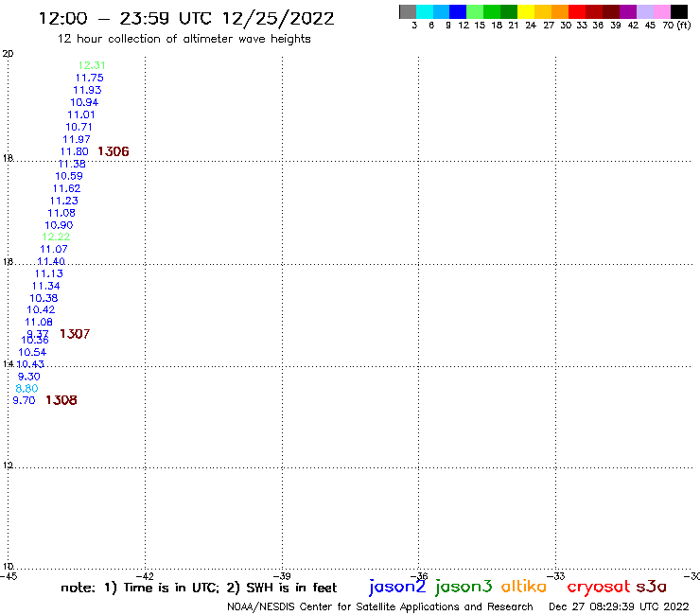Image resolution: width=700 pixels, height=615 pixels.
Task: Click the wave height value 10.42
Action: pyautogui.click(x=41, y=310)
